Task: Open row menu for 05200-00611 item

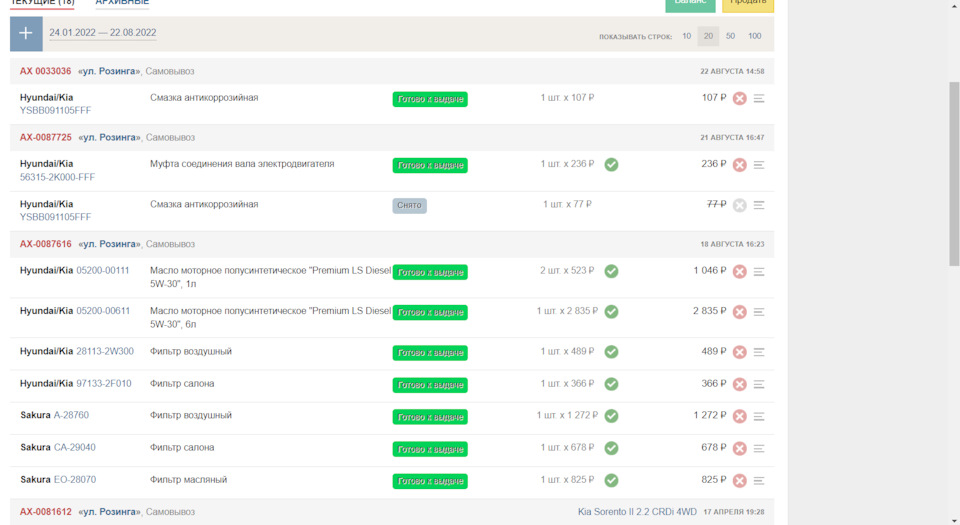Action: point(759,311)
